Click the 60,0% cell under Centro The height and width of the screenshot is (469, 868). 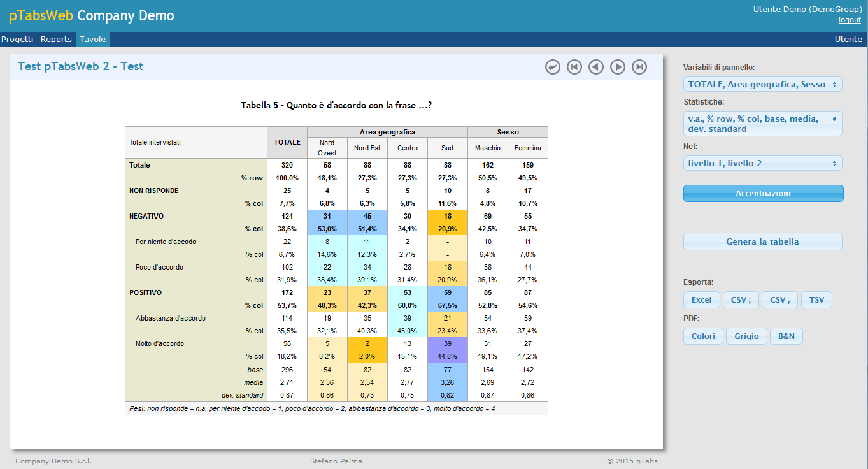pyautogui.click(x=408, y=305)
